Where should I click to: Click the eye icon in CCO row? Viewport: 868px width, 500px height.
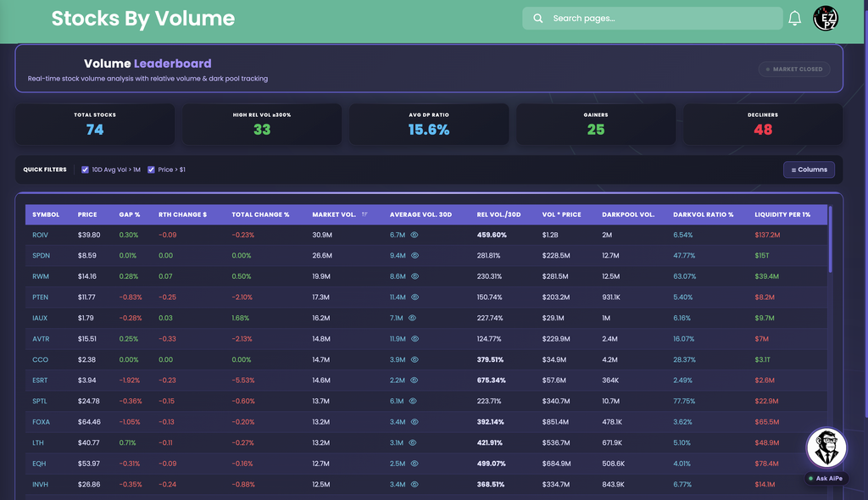415,359
